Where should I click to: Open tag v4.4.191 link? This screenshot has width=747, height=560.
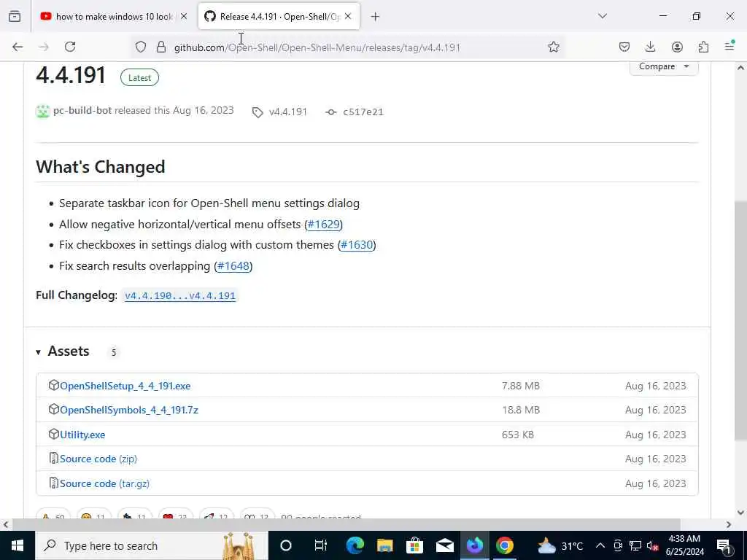pos(280,112)
